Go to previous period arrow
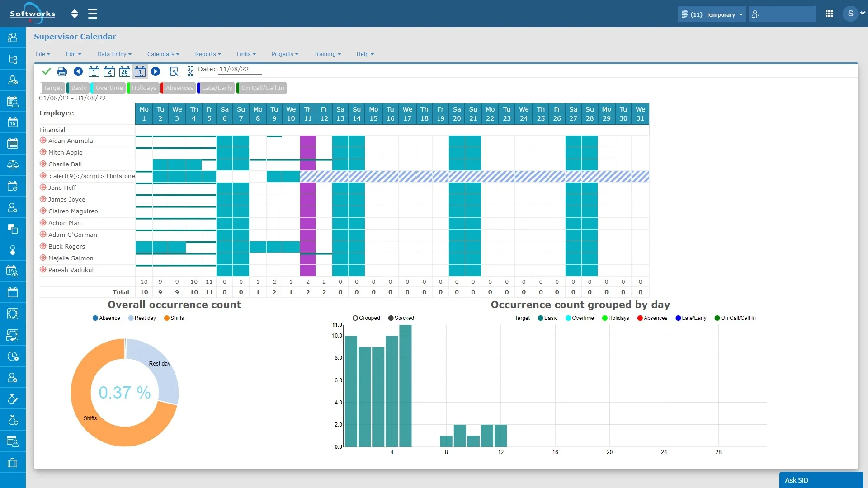The image size is (868, 488). click(x=78, y=71)
